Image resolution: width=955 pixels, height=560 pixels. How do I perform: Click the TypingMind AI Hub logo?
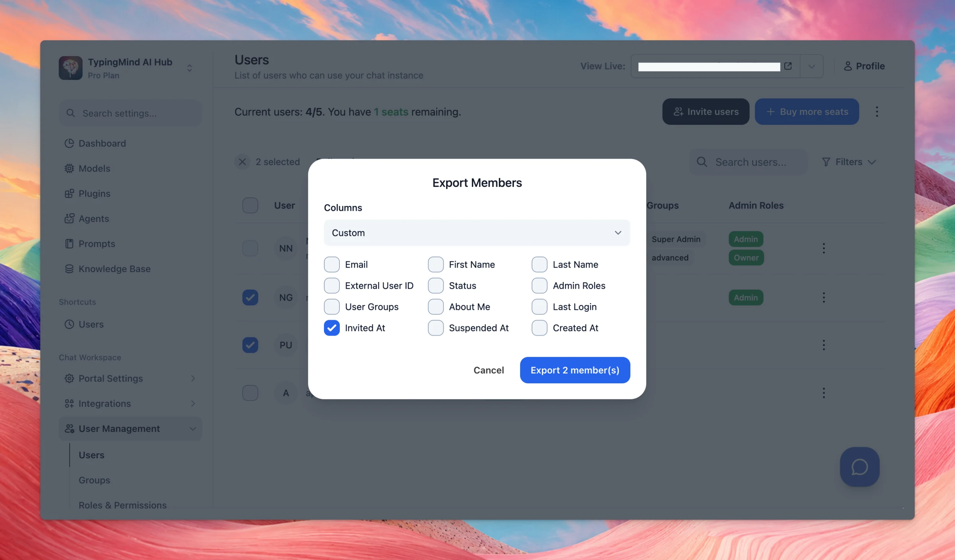70,68
